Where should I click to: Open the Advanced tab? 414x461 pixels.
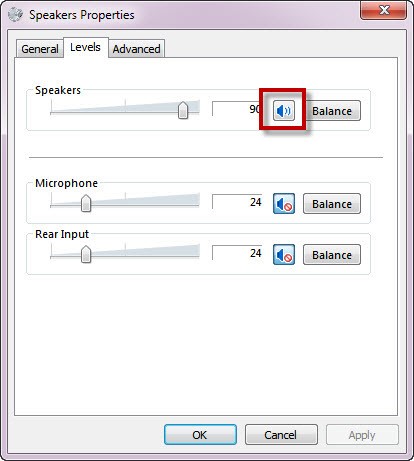tap(136, 49)
